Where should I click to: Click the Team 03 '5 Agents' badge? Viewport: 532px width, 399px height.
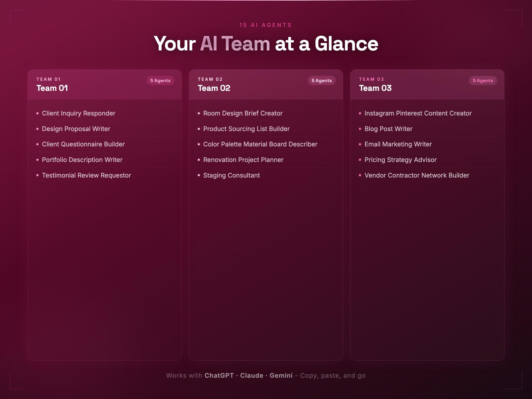click(483, 81)
